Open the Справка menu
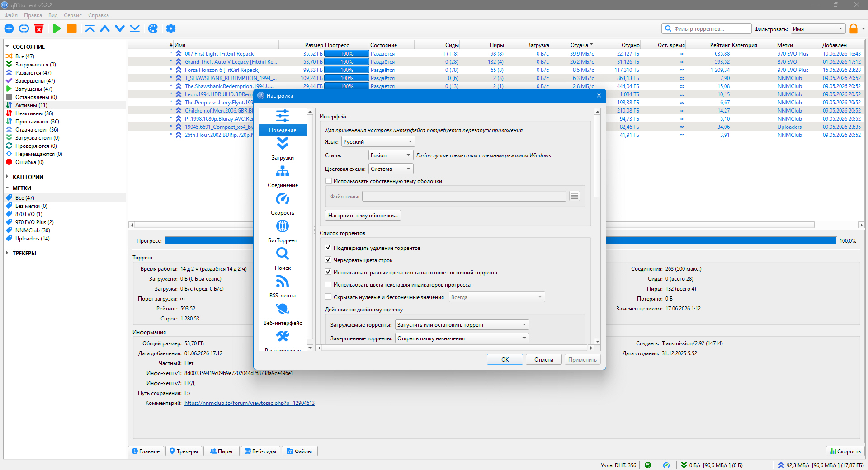Image resolution: width=868 pixels, height=470 pixels. [99, 15]
